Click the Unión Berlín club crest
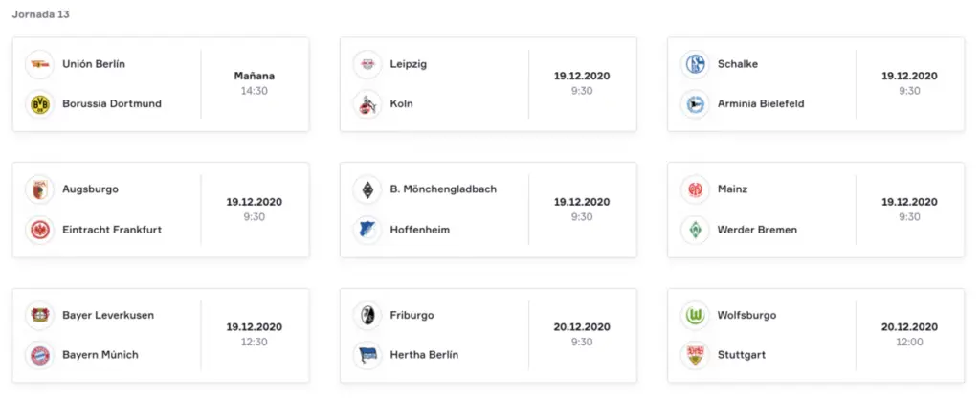 tap(40, 64)
